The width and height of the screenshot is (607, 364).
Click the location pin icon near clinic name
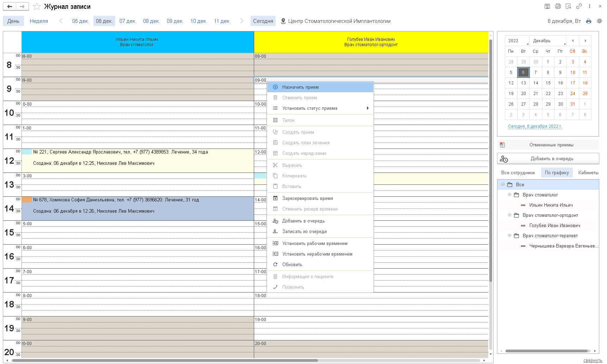(x=283, y=21)
